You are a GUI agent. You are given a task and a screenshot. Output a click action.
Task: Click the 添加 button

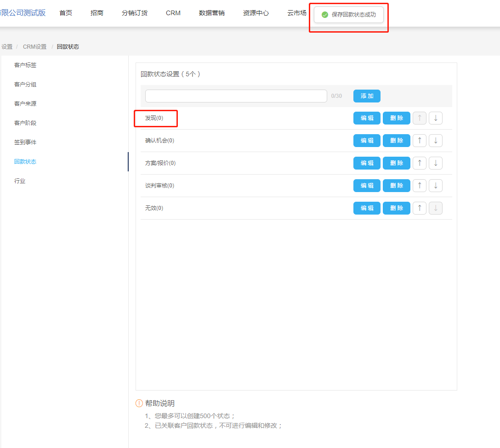(x=367, y=96)
